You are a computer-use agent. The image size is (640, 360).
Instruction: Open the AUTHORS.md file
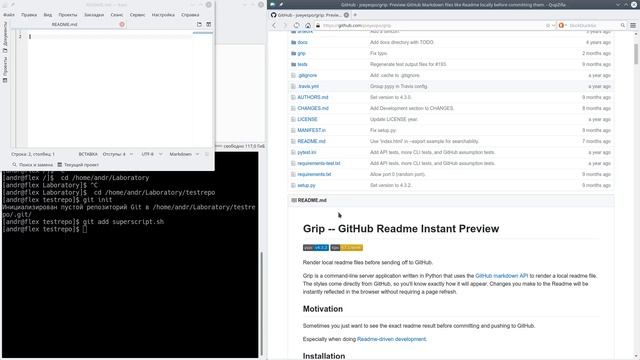point(313,98)
